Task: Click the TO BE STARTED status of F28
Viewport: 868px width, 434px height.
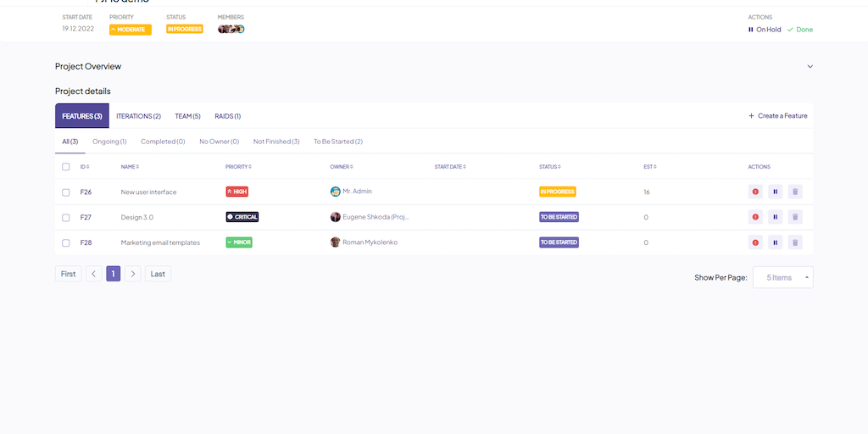Action: pos(559,242)
